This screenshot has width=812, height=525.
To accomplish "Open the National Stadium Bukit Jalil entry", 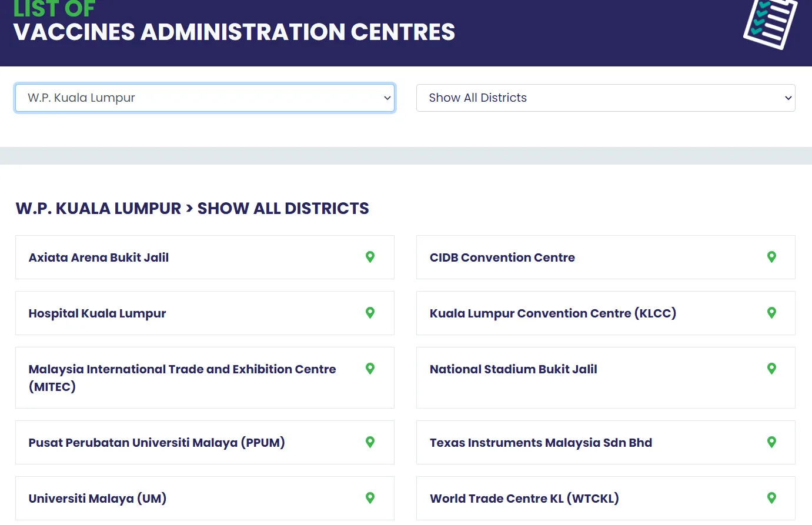I will pos(513,369).
